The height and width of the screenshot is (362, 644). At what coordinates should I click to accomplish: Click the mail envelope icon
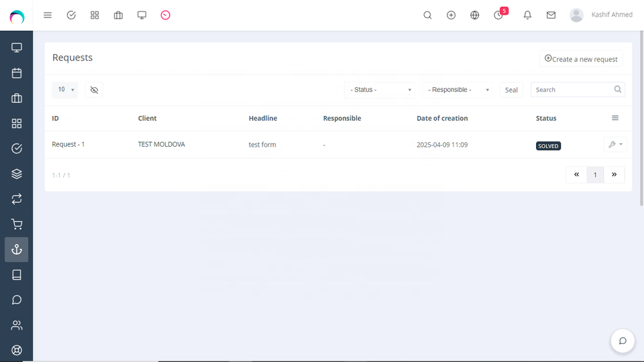pyautogui.click(x=551, y=15)
